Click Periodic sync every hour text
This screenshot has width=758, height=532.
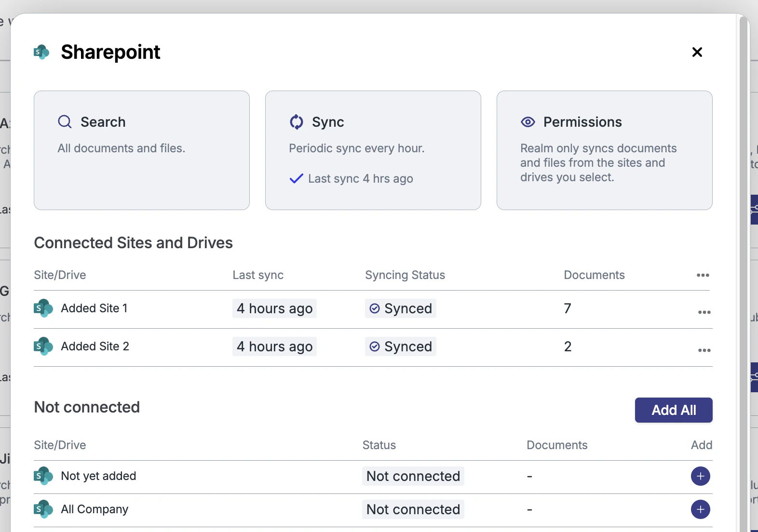357,148
